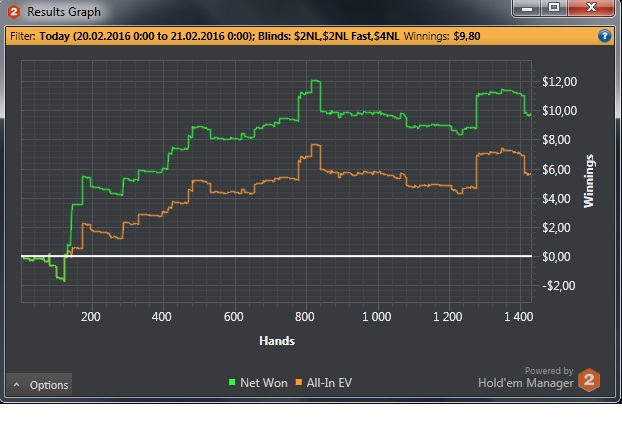Maximize the Results Graph window
The width and height of the screenshot is (622, 434).
pos(554,8)
